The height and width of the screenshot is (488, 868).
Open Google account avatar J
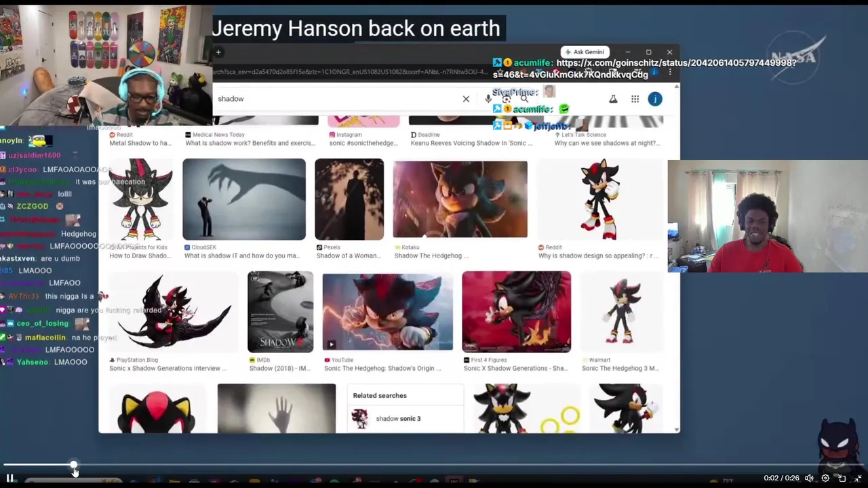(655, 99)
